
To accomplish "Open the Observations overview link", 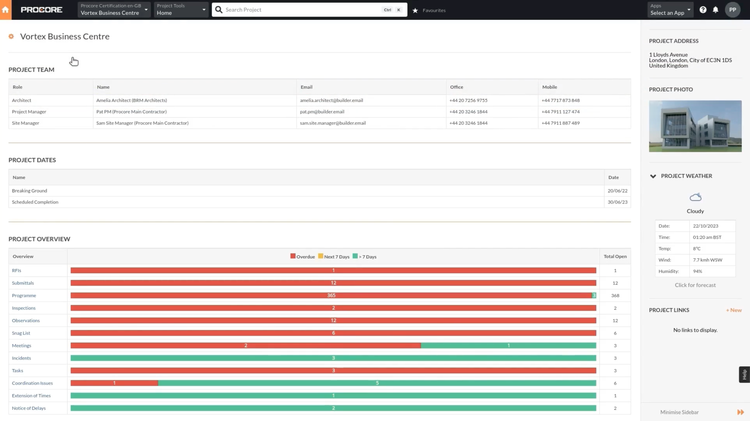I will (x=26, y=321).
